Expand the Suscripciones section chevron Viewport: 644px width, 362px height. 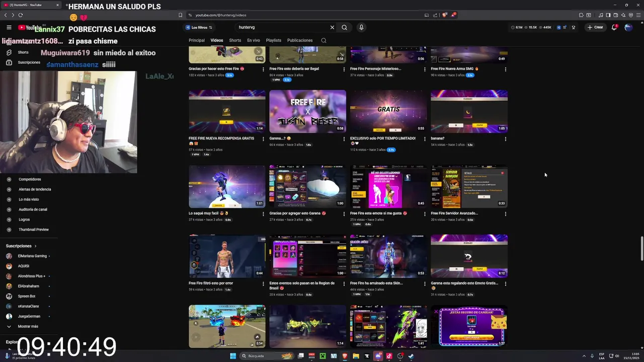coord(35,246)
